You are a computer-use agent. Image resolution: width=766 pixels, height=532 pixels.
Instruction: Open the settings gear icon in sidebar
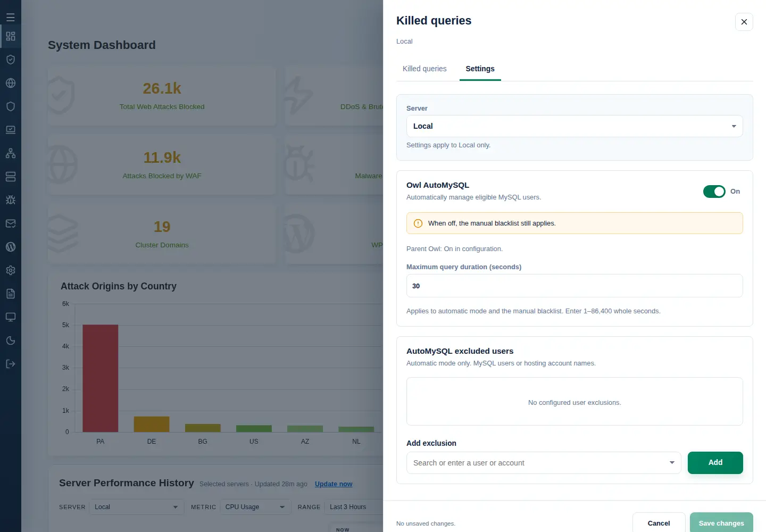tap(11, 270)
